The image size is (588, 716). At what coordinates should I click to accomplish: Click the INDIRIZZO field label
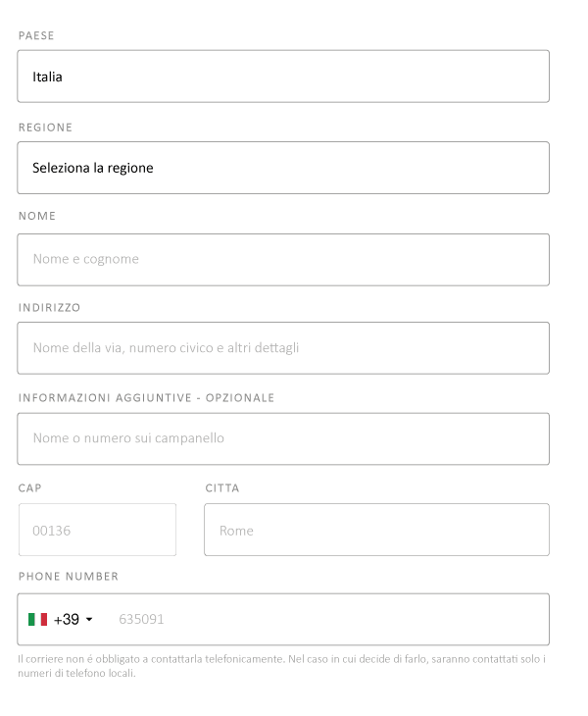49,307
